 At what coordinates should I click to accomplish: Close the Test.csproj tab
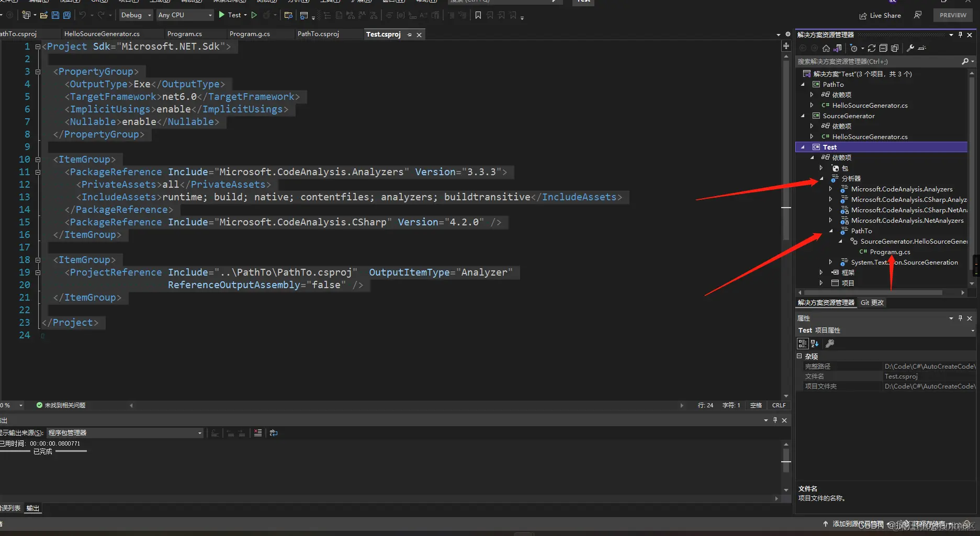(x=419, y=35)
